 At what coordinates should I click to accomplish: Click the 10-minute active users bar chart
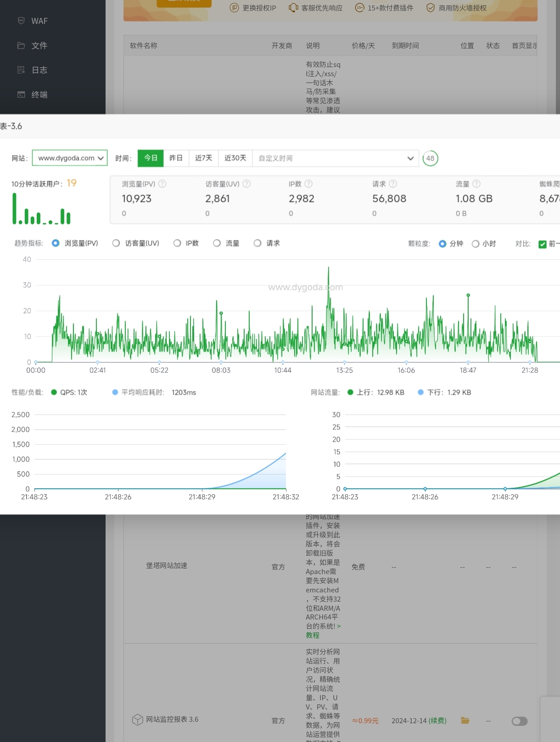coord(41,209)
